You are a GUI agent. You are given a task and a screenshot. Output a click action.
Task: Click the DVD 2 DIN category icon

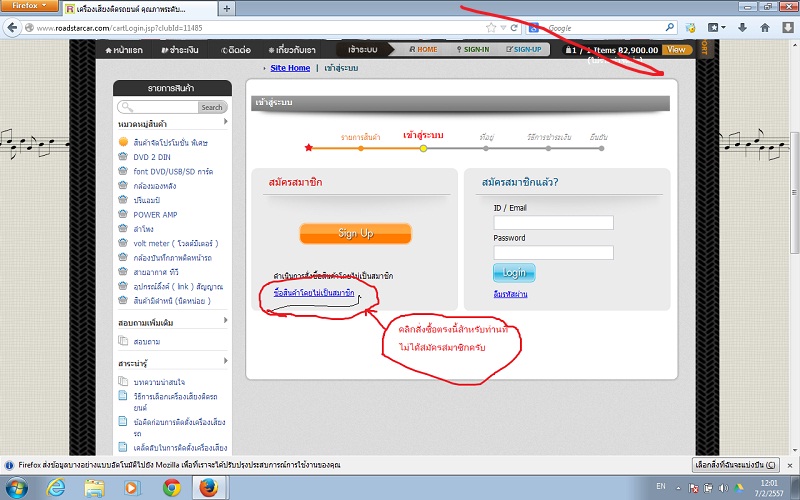[x=123, y=157]
